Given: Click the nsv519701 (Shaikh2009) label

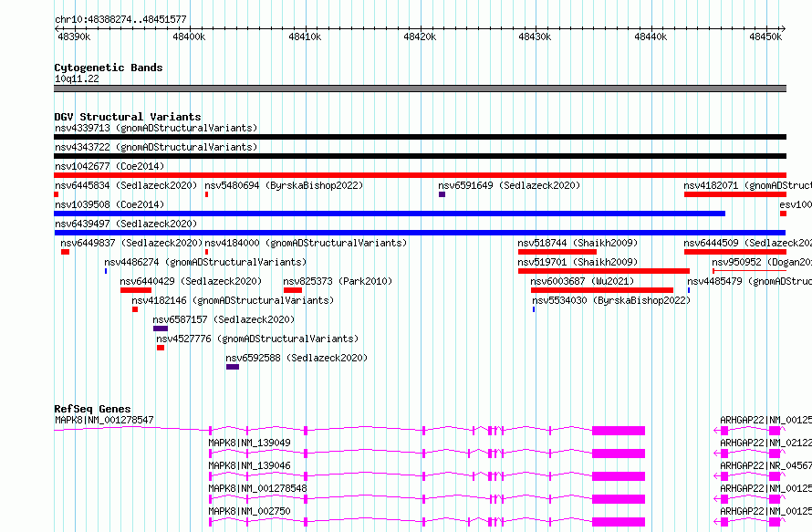Looking at the screenshot, I should pos(578,262).
